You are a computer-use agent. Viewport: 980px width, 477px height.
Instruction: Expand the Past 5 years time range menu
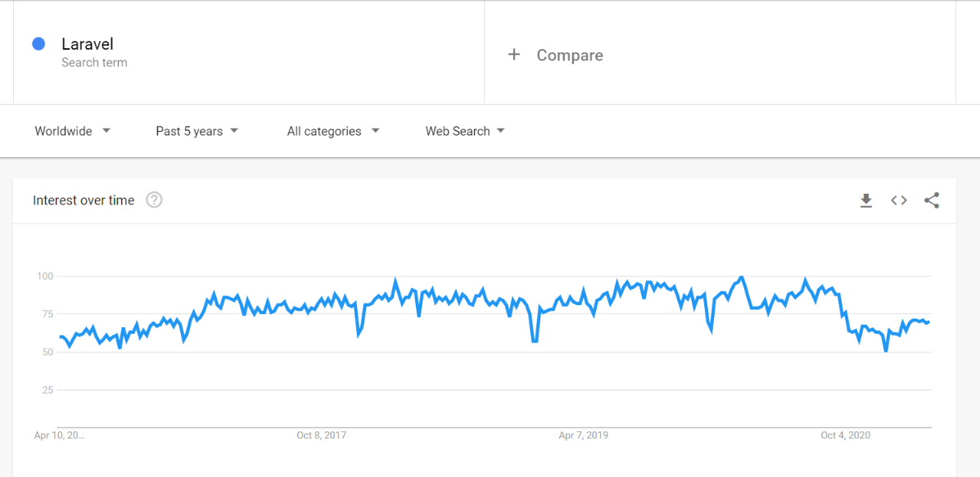click(x=196, y=131)
